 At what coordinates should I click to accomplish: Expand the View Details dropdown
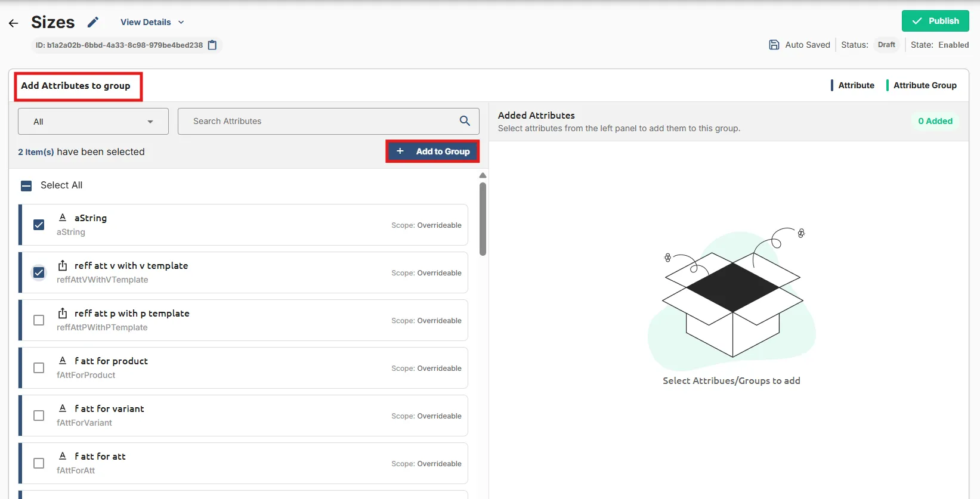tap(152, 22)
